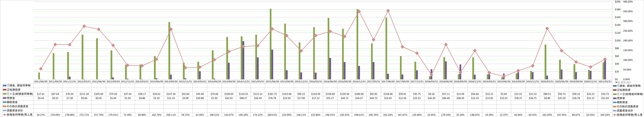Select 棚卸資産 row header in left table
The height and width of the screenshot is (117, 644).
[18, 102]
